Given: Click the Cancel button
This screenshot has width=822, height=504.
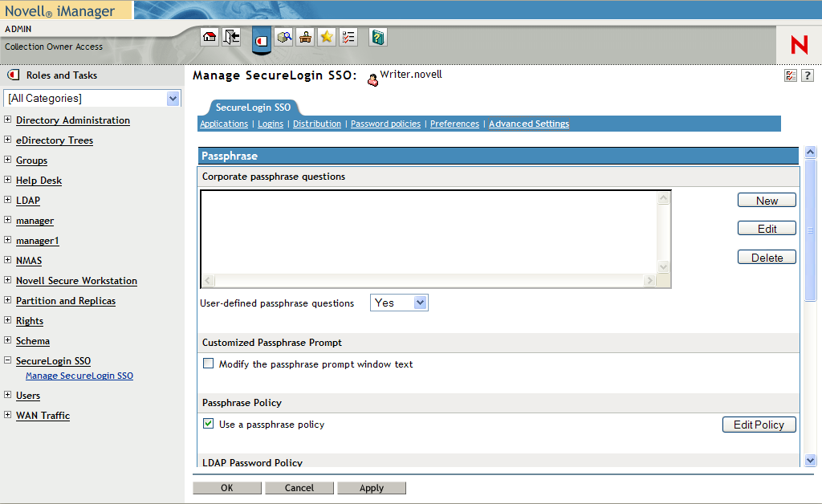Looking at the screenshot, I should (299, 488).
